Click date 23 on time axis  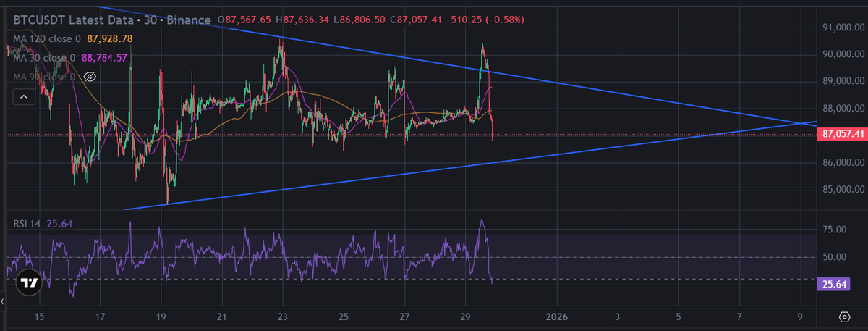pyautogui.click(x=283, y=317)
